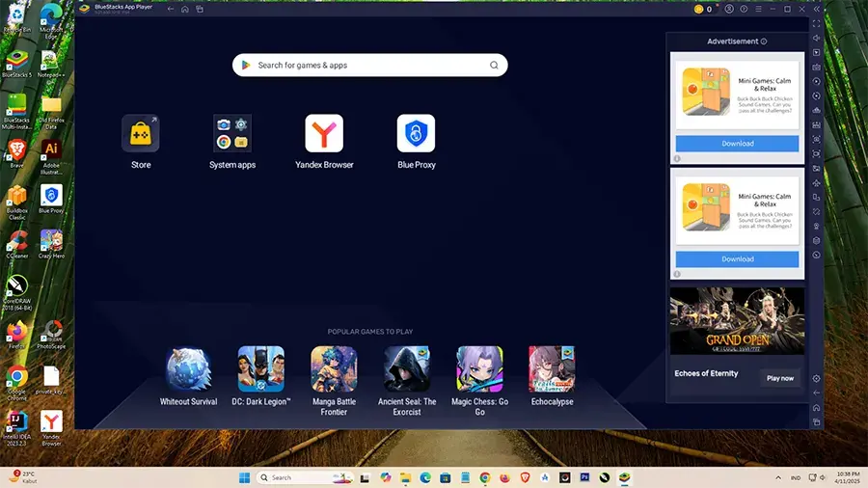Open the help question mark icon
This screenshot has width=868, height=488.
744,9
